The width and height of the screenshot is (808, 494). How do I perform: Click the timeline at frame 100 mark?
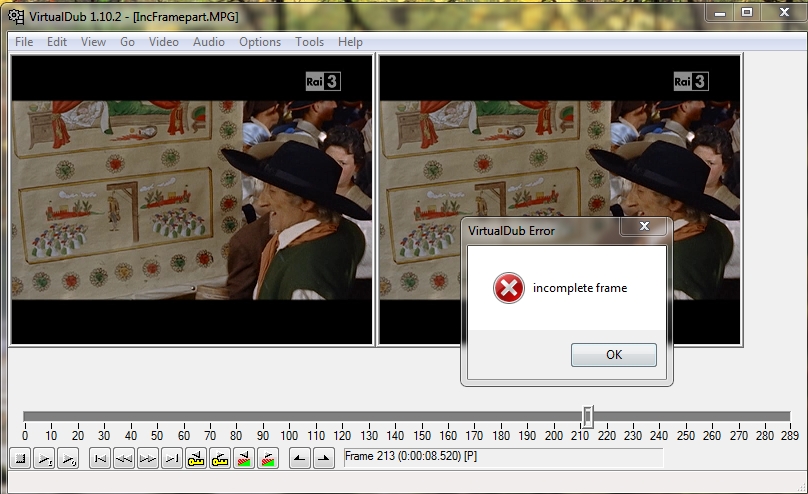pyautogui.click(x=289, y=435)
